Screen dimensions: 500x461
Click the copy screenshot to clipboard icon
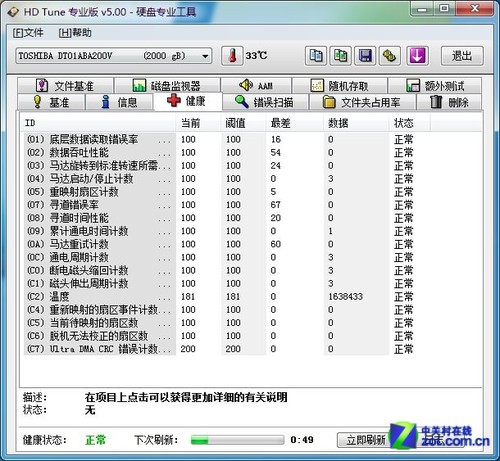(x=340, y=56)
